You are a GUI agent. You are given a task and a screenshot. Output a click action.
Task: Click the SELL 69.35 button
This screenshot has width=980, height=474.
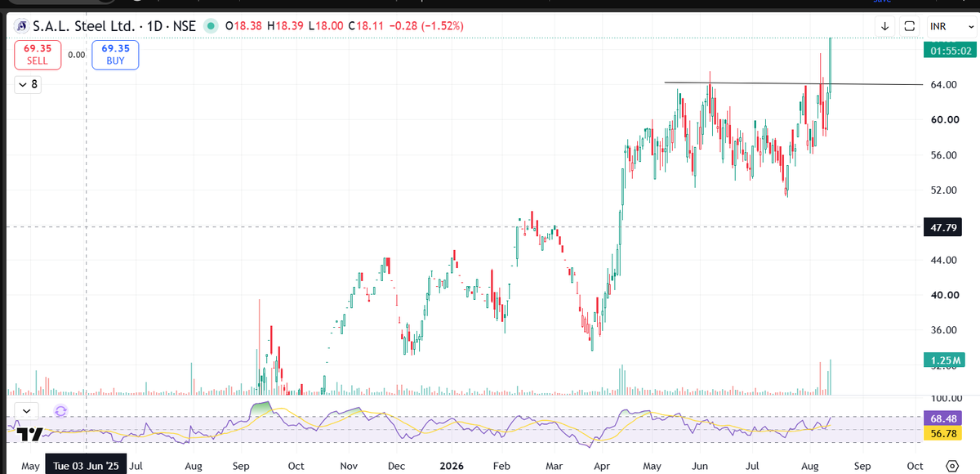point(38,55)
